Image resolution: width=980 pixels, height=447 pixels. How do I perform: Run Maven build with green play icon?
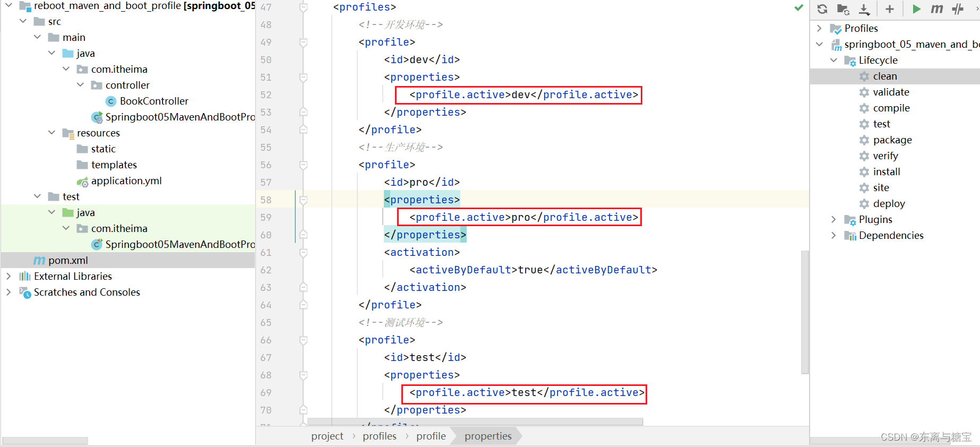coord(916,9)
